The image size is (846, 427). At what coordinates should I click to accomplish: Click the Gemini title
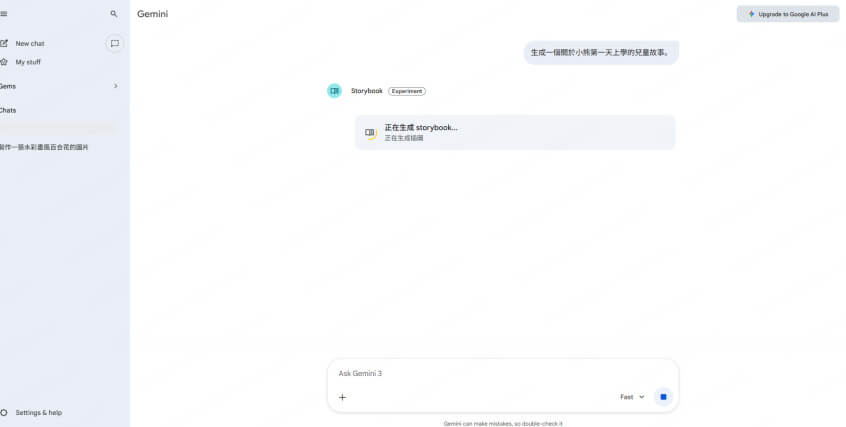(152, 14)
